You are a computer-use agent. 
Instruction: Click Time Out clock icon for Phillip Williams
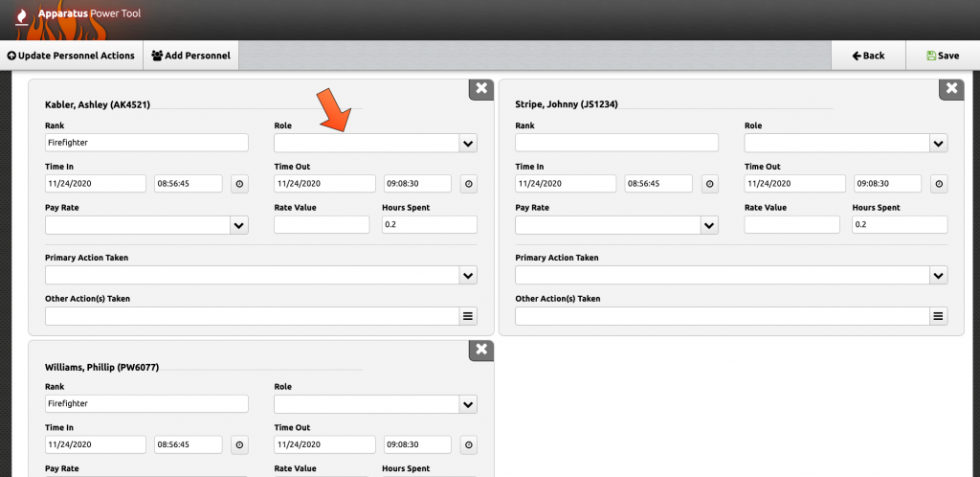click(468, 445)
